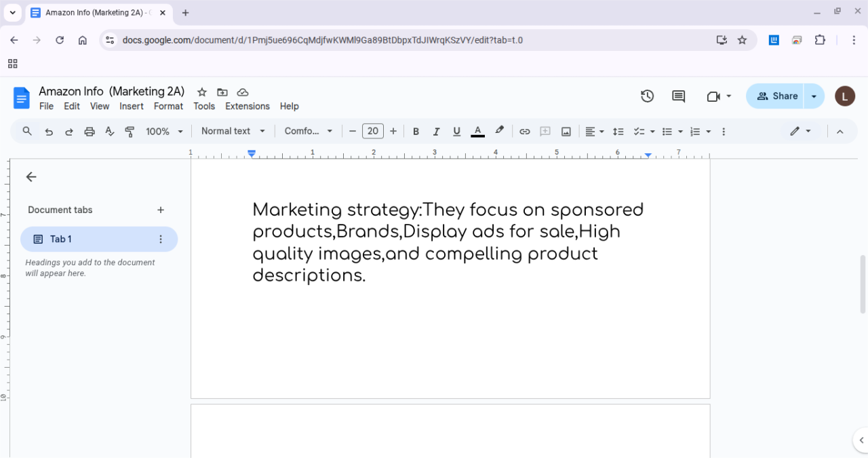
Task: Check the cloud document status icon
Action: [x=243, y=92]
